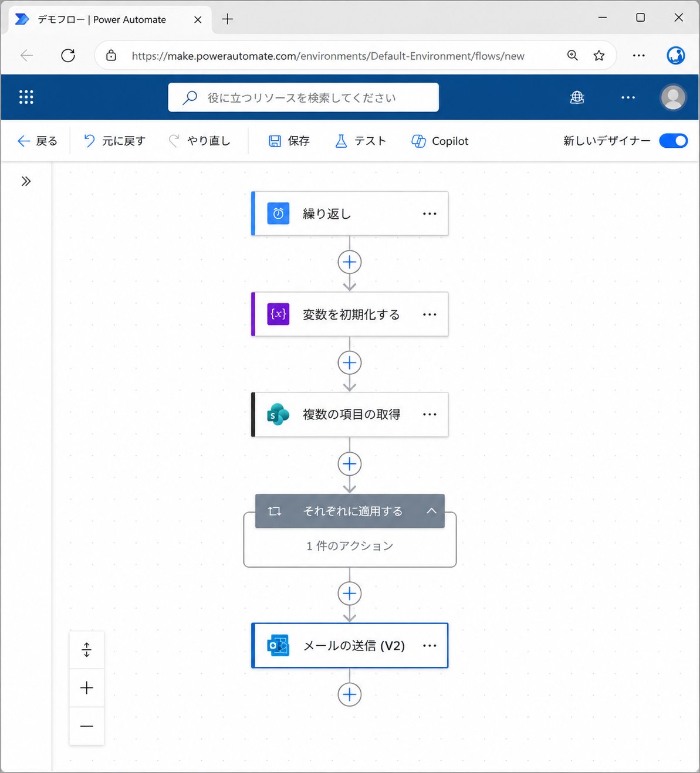Viewport: 700px width, 773px height.
Task: Click the browser refresh icon
Action: [x=68, y=56]
